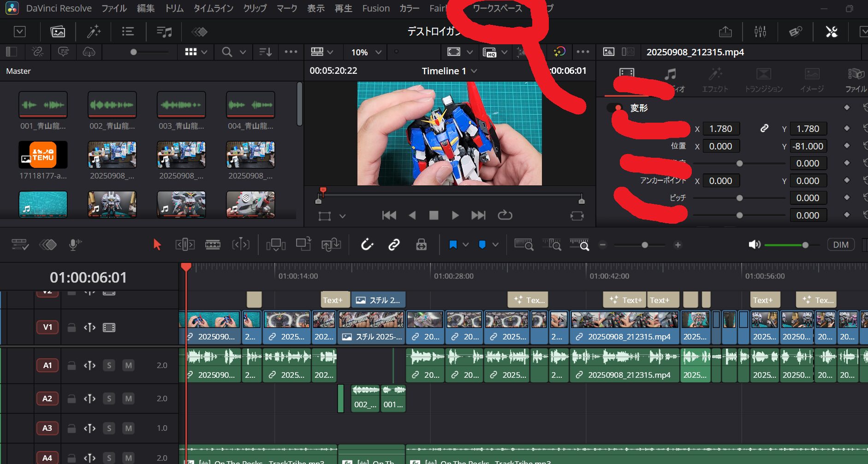Click the 位置 Y value field -81.000
This screenshot has height=464, width=868.
click(808, 146)
